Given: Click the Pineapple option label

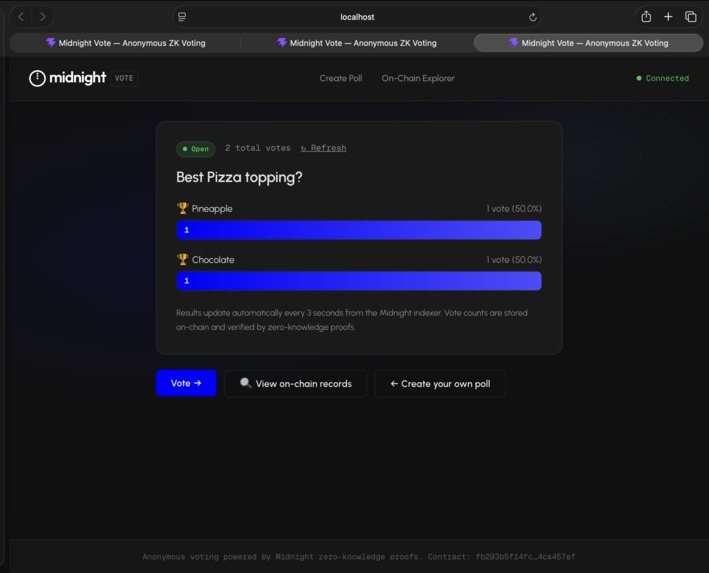Looking at the screenshot, I should [x=212, y=208].
